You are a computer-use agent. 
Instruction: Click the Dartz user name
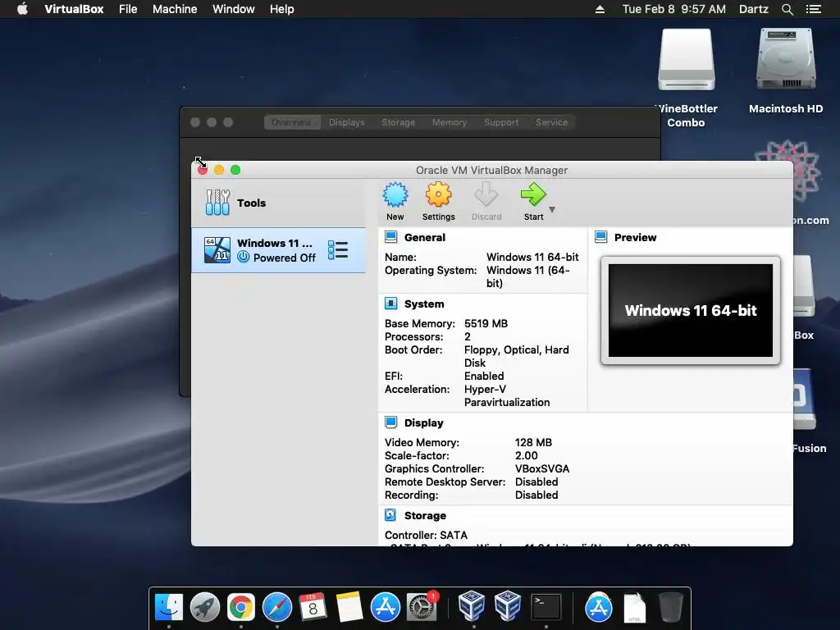753,9
